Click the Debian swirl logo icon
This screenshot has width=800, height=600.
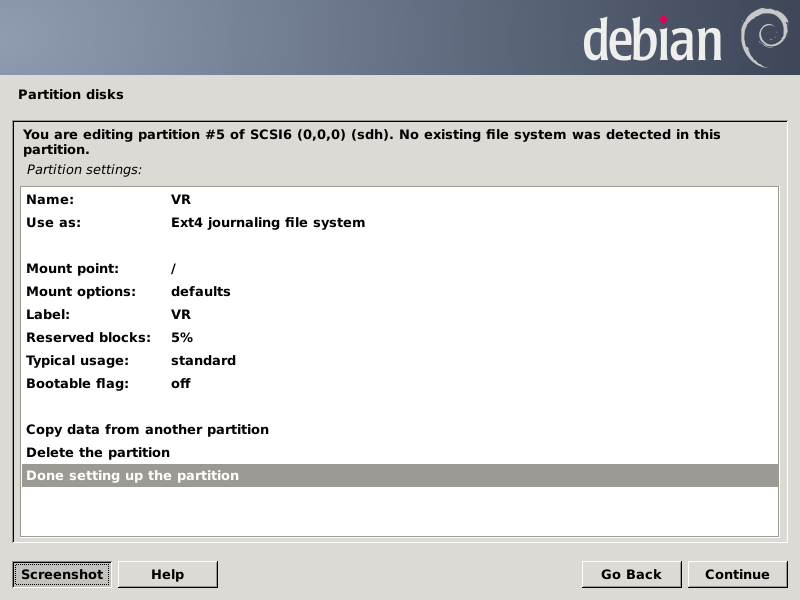[x=763, y=36]
